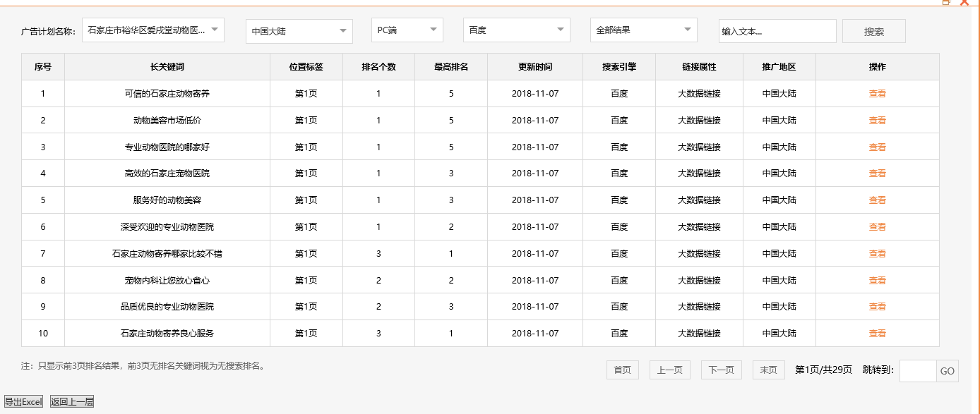
Task: Open the PC端 device dropdown
Action: 407,30
